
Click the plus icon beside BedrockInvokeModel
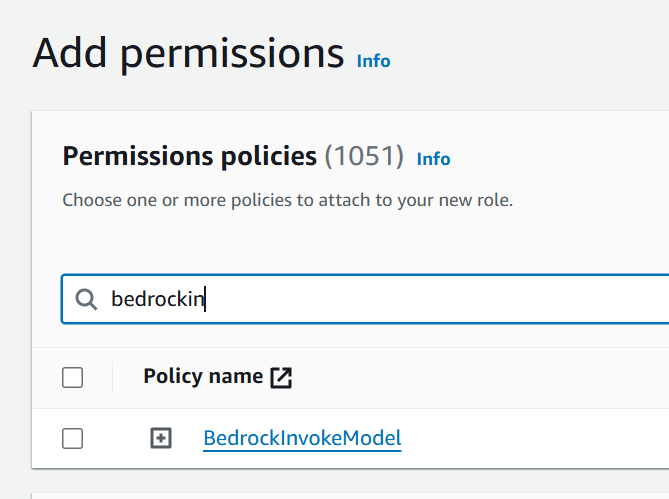click(161, 438)
